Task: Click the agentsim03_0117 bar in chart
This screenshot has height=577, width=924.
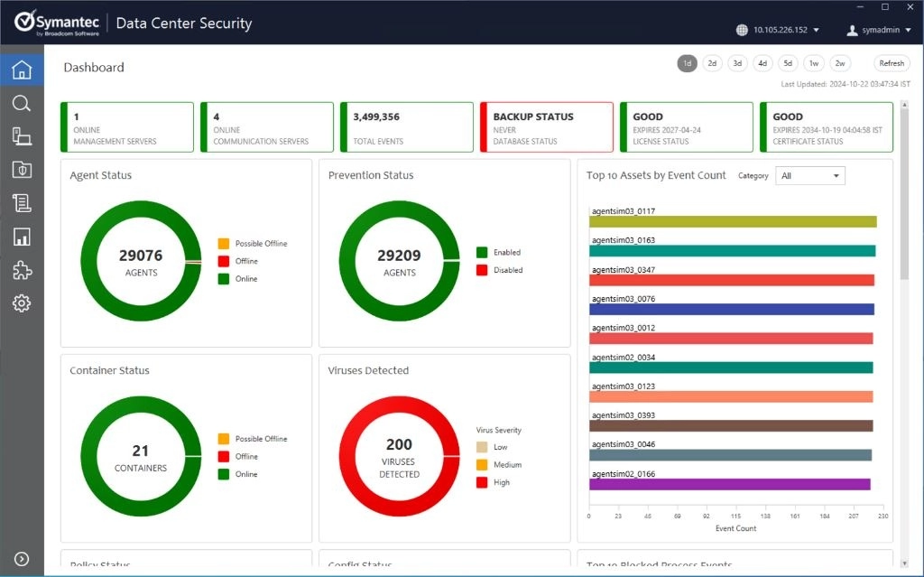Action: 733,222
